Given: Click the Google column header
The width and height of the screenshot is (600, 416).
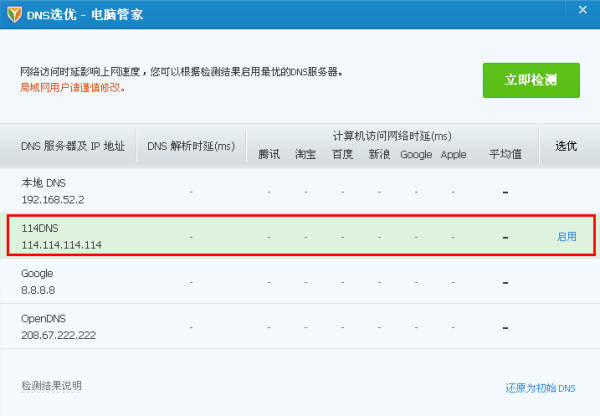Looking at the screenshot, I should [x=416, y=155].
